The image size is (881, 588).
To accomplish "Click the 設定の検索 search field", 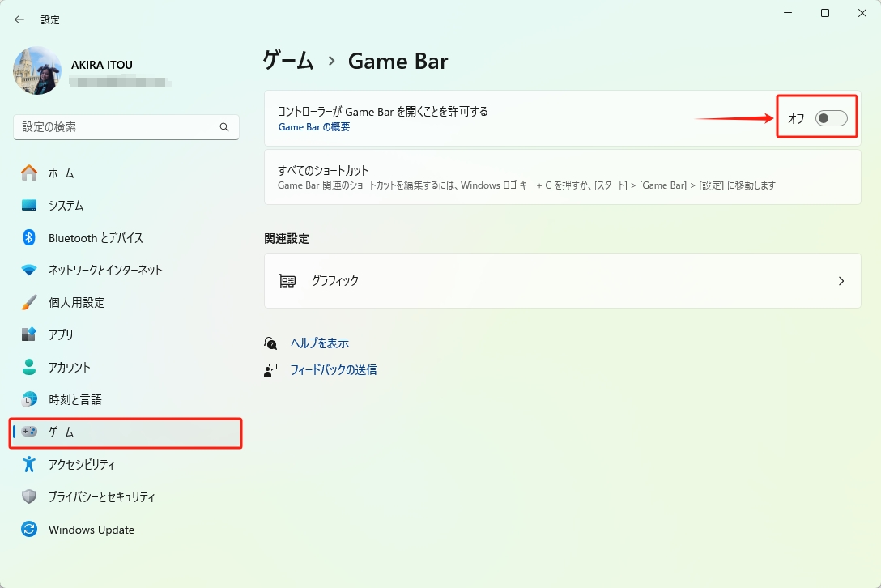I will click(126, 127).
